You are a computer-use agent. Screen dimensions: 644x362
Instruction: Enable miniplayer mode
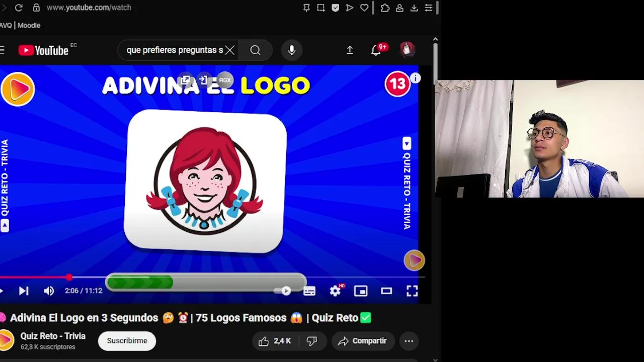click(361, 291)
